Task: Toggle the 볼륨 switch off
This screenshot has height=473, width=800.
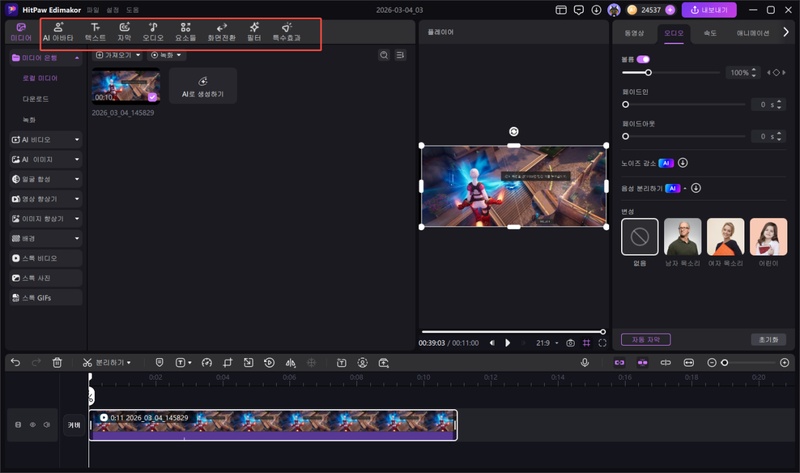Action: click(643, 59)
